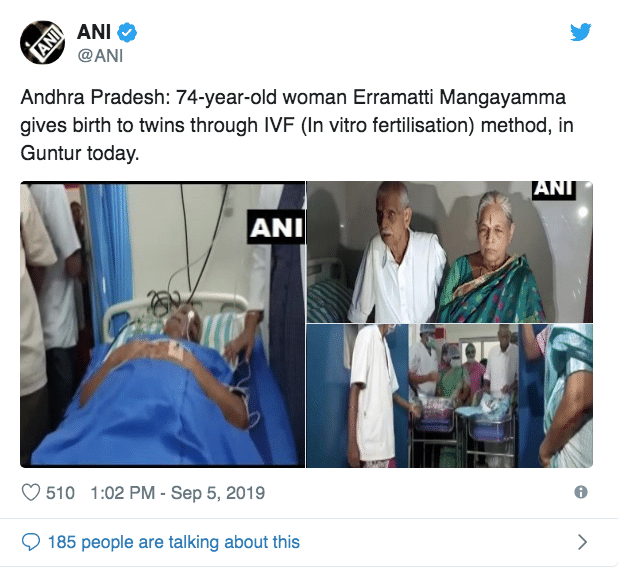Click the 1:02 PM time text

123,493
